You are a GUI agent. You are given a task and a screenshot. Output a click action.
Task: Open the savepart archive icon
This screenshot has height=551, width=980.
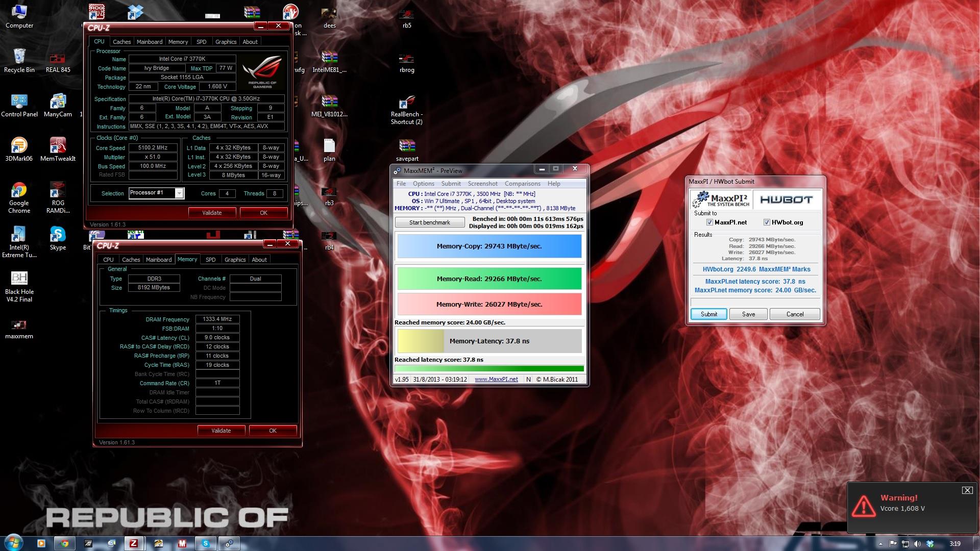click(407, 150)
